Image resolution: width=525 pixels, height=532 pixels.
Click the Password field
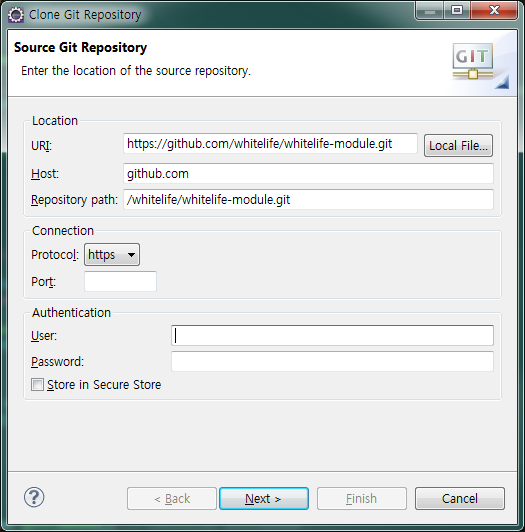tap(332, 361)
